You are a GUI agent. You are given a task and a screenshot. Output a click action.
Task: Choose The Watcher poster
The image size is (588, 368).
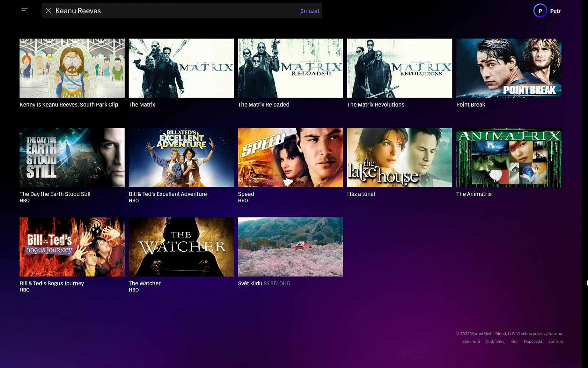tap(181, 247)
